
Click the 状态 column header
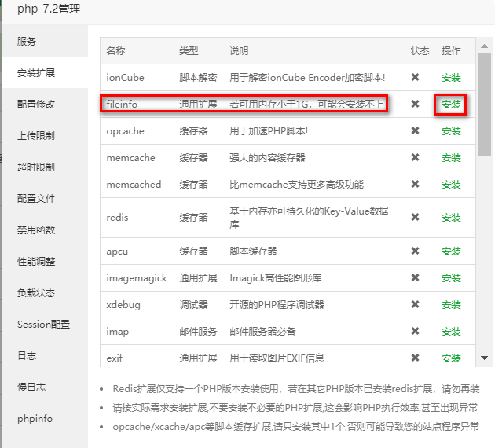[x=420, y=50]
